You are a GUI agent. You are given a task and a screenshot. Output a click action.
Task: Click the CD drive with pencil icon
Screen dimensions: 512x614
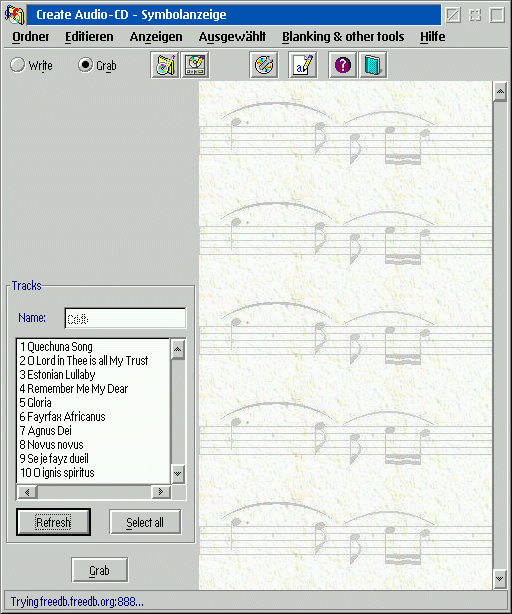195,65
